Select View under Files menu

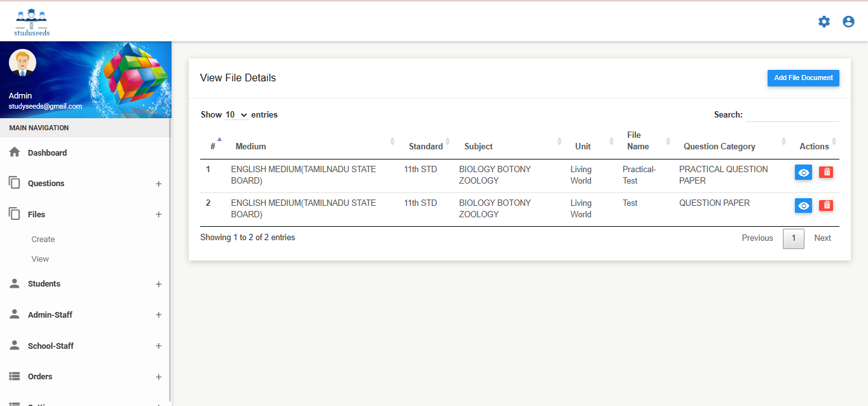[40, 259]
